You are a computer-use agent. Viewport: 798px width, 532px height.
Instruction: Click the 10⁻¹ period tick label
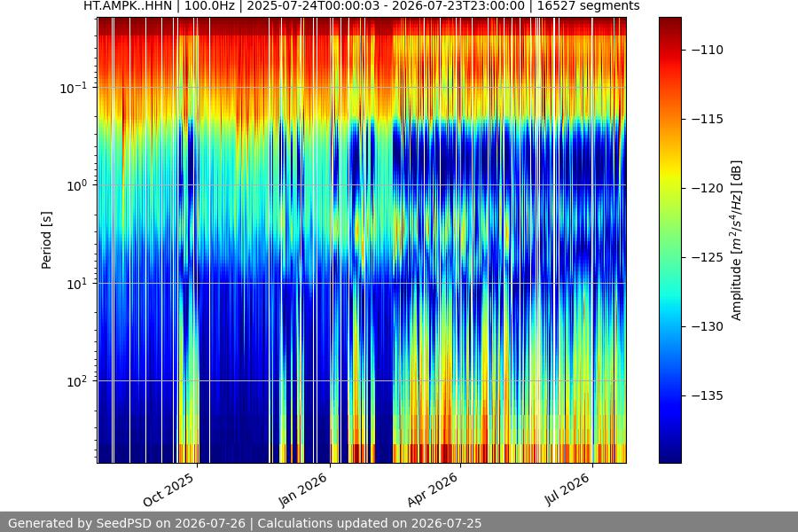[x=73, y=88]
